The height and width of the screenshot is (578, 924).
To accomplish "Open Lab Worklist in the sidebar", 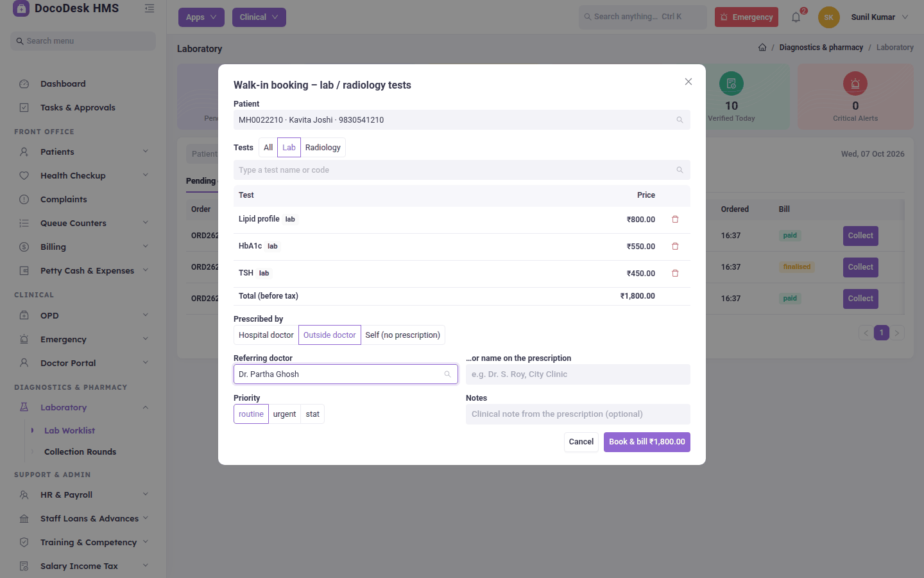I will tap(69, 431).
